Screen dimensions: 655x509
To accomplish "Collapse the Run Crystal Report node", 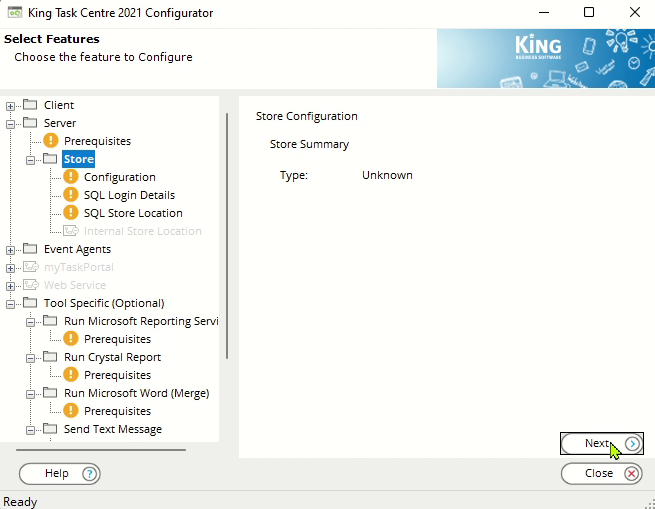I will click(30, 358).
